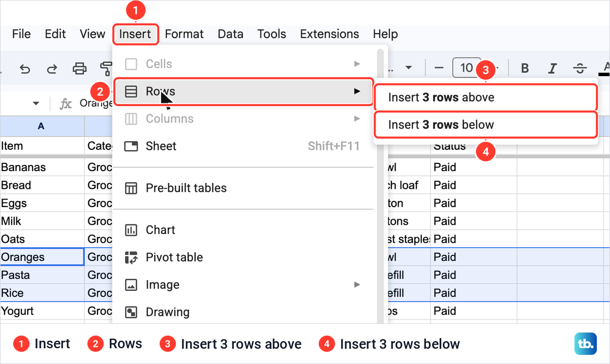610x364 pixels.
Task: Toggle Italic formatting
Action: (x=553, y=68)
